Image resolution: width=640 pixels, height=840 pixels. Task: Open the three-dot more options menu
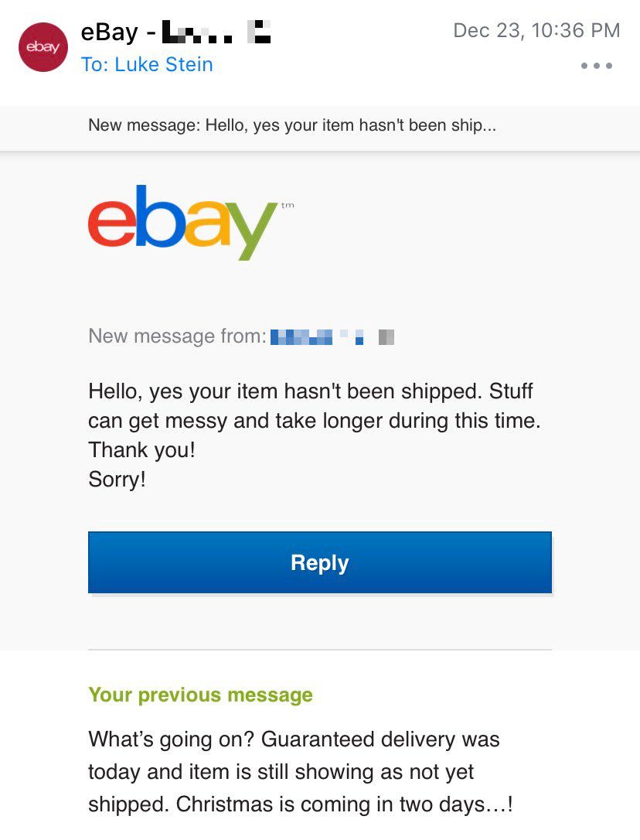pos(597,66)
